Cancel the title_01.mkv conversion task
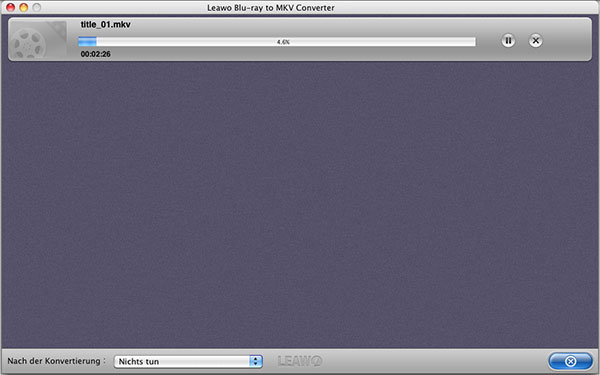This screenshot has height=375, width=600. coord(535,41)
